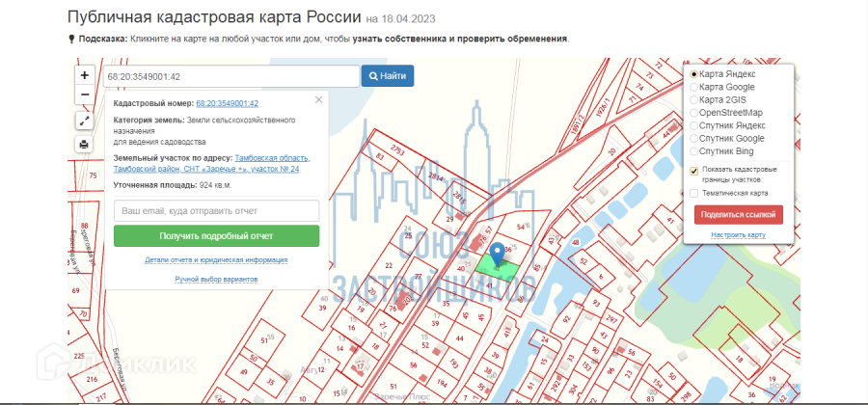868x405 pixels.
Task: Click parcel labeled 75 at left edge
Action: click(93, 175)
